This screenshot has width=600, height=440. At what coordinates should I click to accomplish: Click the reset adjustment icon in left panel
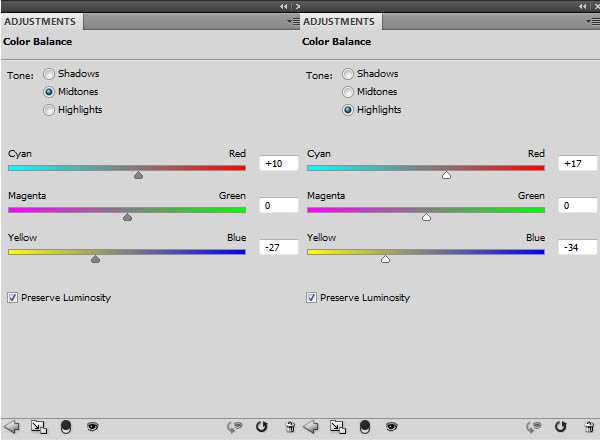click(262, 426)
